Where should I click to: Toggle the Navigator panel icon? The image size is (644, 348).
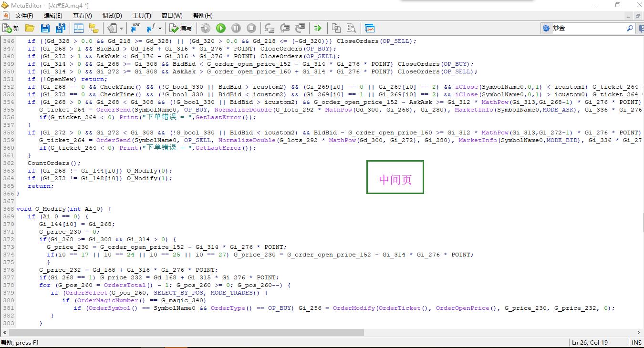click(78, 28)
